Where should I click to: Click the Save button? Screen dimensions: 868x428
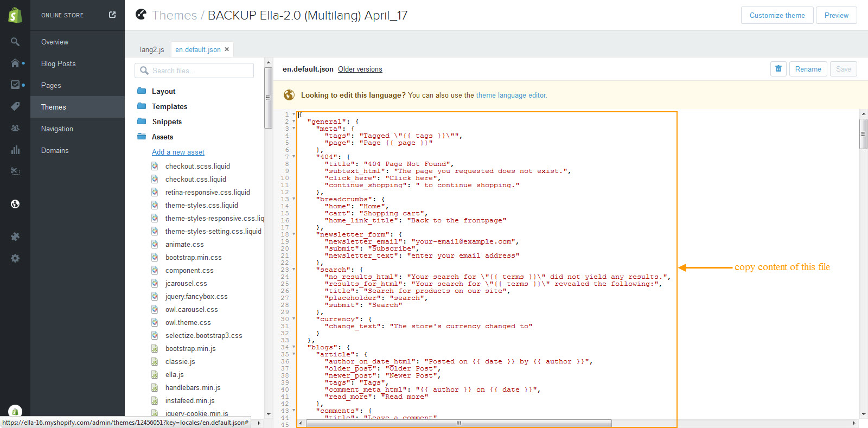click(843, 69)
